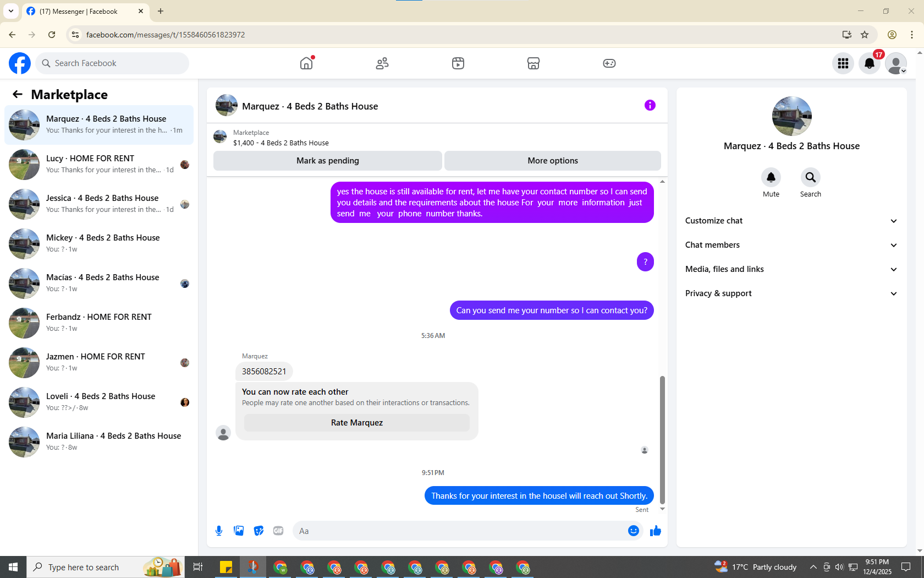This screenshot has width=924, height=578.
Task: Choose a sticker icon
Action: pos(258,531)
